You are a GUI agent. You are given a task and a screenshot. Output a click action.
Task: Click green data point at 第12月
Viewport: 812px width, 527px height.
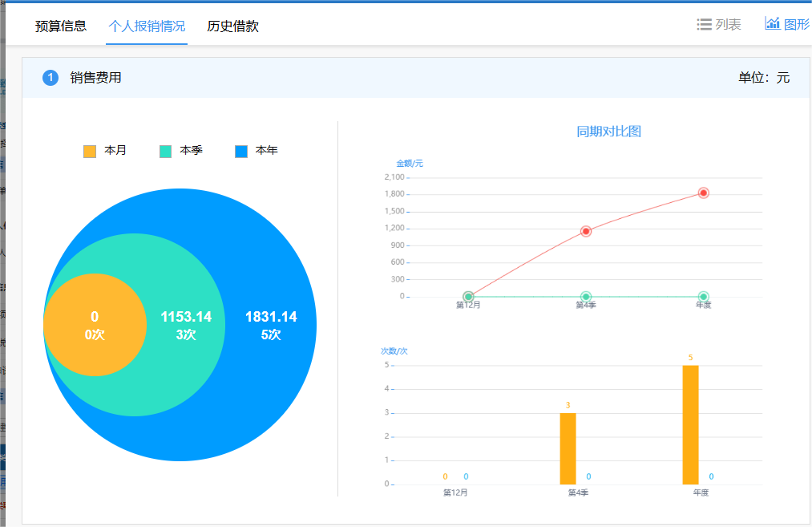(468, 297)
